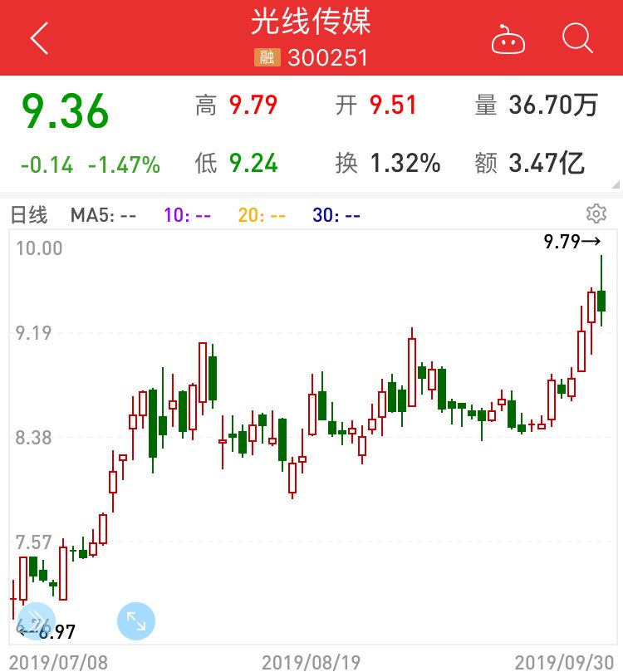Toggle the MA5 indicator label
Image resolution: width=623 pixels, height=672 pixels.
click(103, 215)
